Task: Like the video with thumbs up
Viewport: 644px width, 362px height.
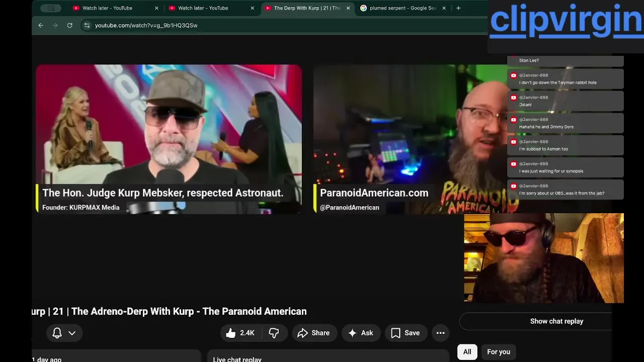Action: point(240,333)
